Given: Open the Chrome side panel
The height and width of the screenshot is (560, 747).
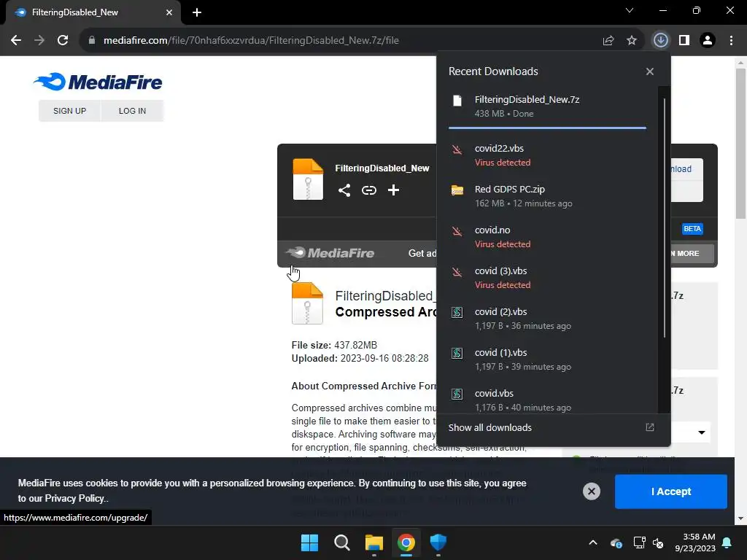Looking at the screenshot, I should click(x=684, y=41).
